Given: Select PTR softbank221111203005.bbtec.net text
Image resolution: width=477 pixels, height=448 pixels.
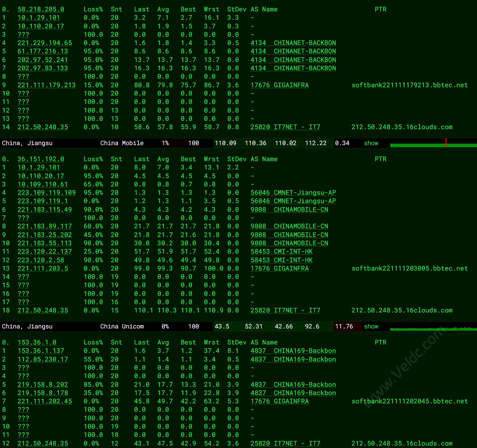Looking at the screenshot, I should [410, 269].
